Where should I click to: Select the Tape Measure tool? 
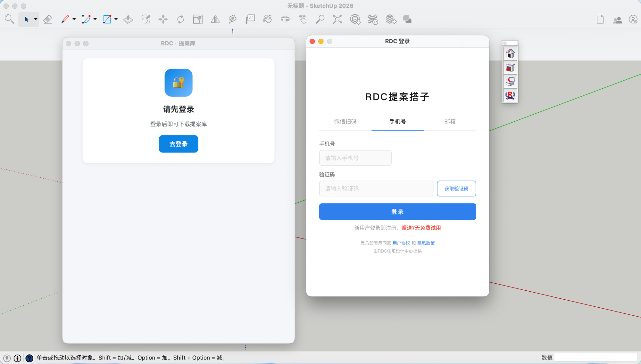click(x=233, y=19)
